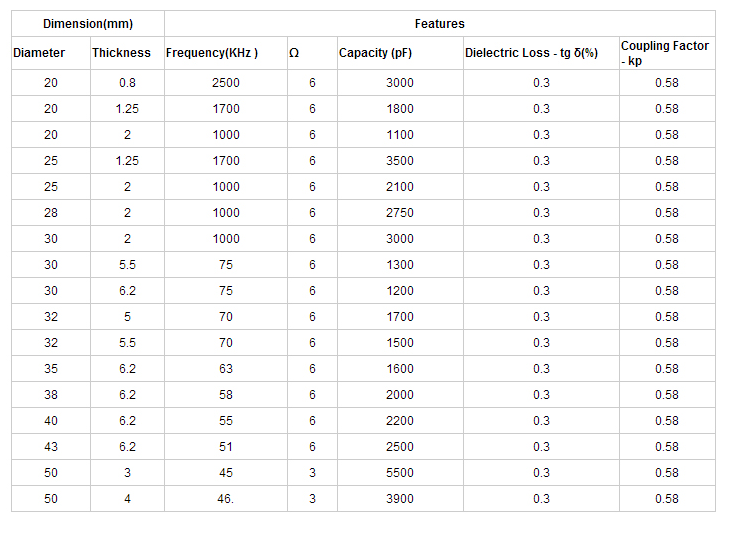Select the diameter cell showing 43
Screen dimensions: 732x535
[51, 447]
